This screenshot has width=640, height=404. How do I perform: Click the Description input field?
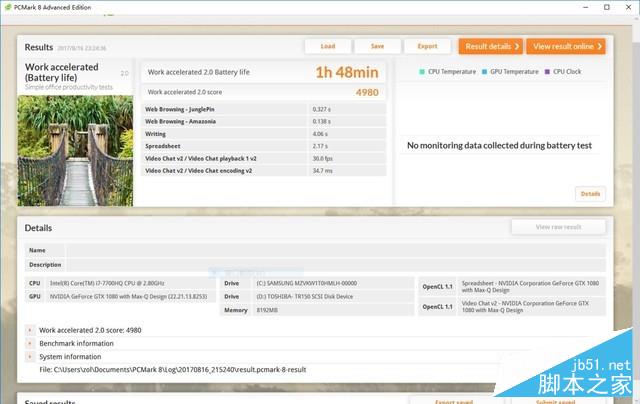[336, 265]
